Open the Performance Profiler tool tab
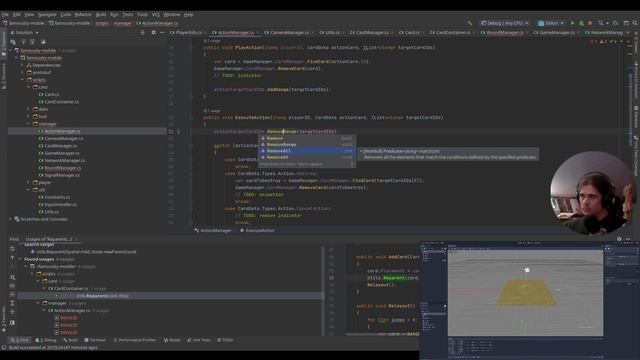Screen dimensions: 640x360 pyautogui.click(x=134, y=340)
